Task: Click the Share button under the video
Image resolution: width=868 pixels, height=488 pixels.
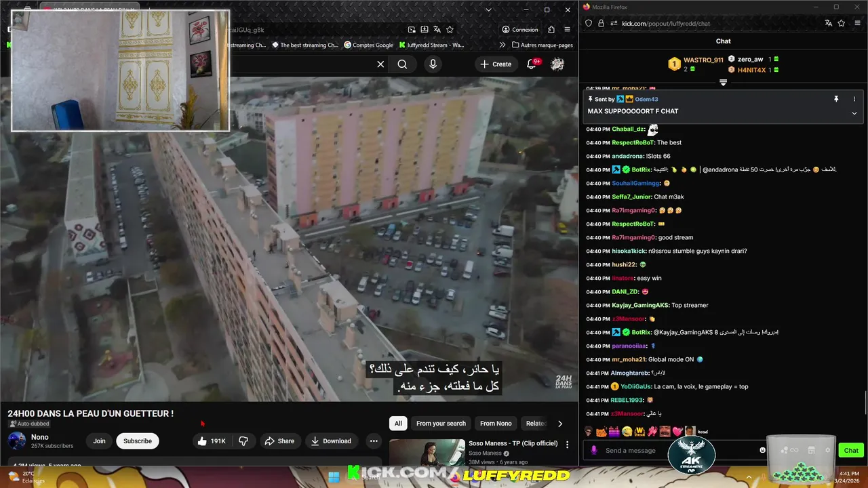Action: 279,441
